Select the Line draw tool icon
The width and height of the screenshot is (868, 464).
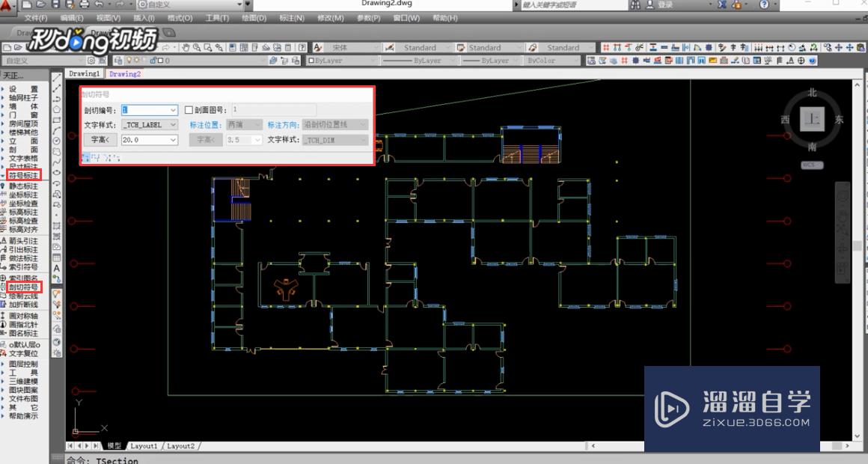coord(56,78)
